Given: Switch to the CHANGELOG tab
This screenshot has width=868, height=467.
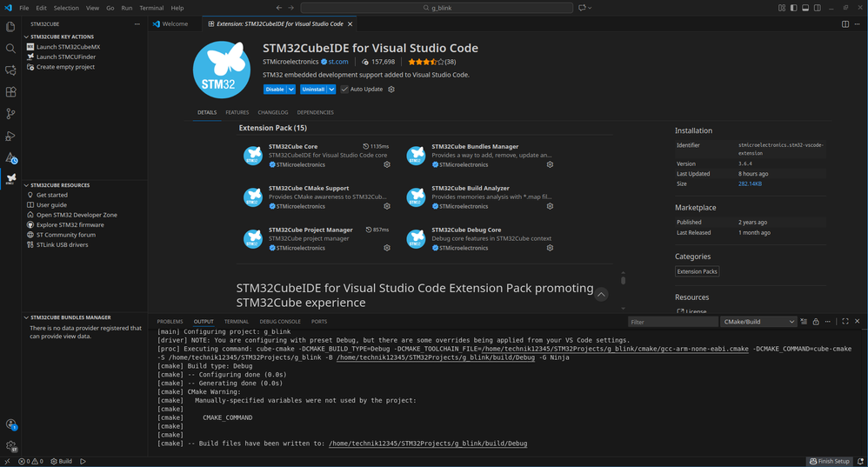Looking at the screenshot, I should [x=273, y=112].
